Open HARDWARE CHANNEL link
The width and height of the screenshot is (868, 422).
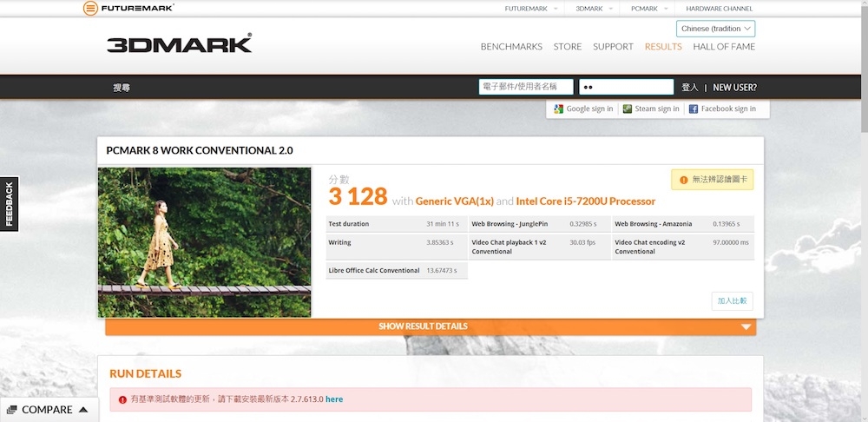[x=719, y=9]
